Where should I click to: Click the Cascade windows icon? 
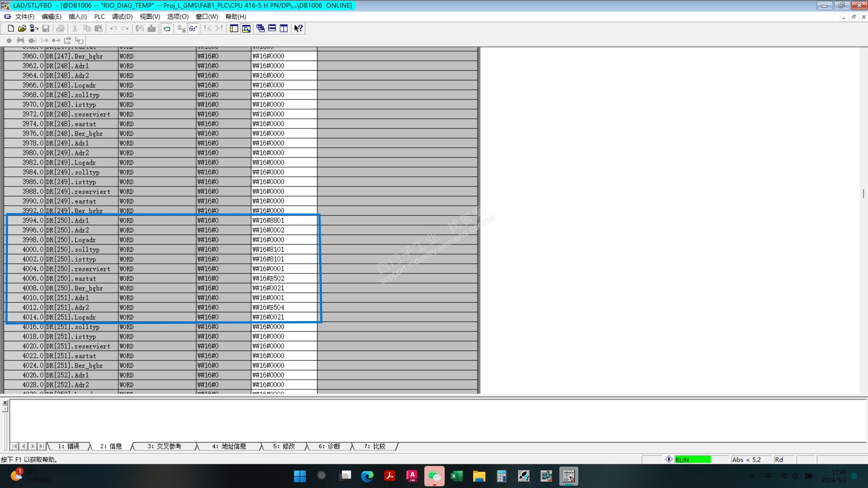[x=260, y=28]
